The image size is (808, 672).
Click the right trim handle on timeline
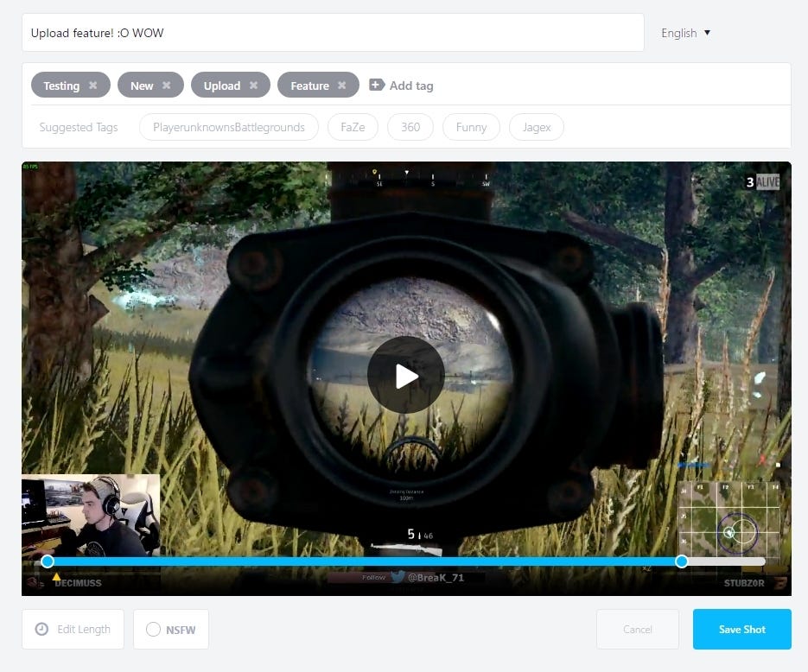pyautogui.click(x=681, y=561)
